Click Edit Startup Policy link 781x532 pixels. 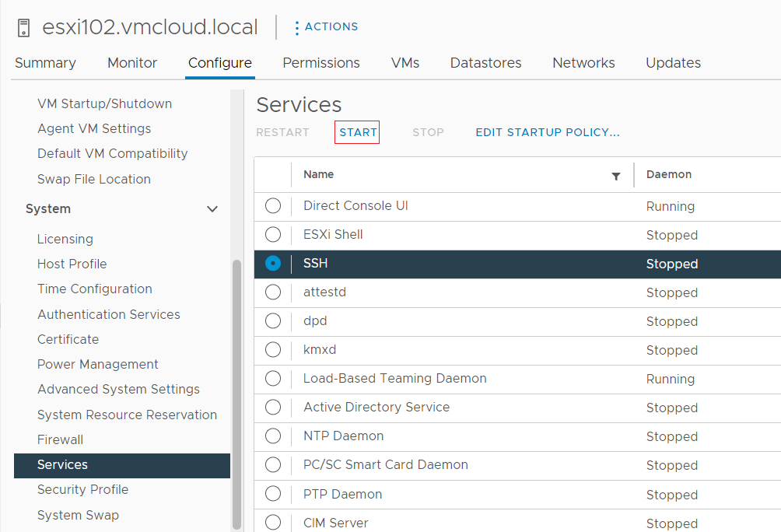pos(547,132)
